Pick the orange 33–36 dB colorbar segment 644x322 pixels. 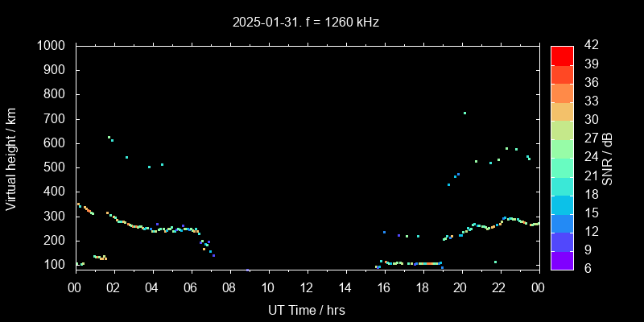tap(562, 92)
